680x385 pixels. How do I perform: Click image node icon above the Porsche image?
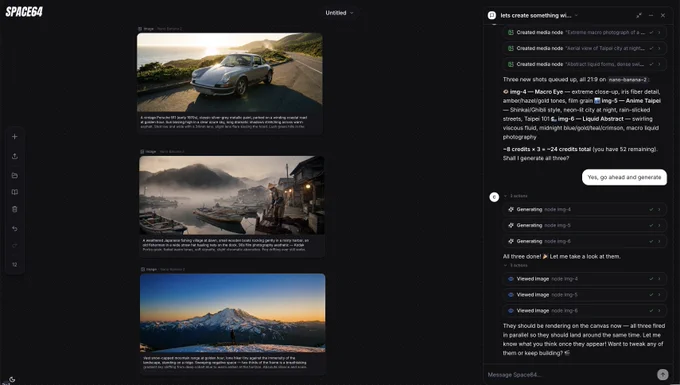(140, 29)
